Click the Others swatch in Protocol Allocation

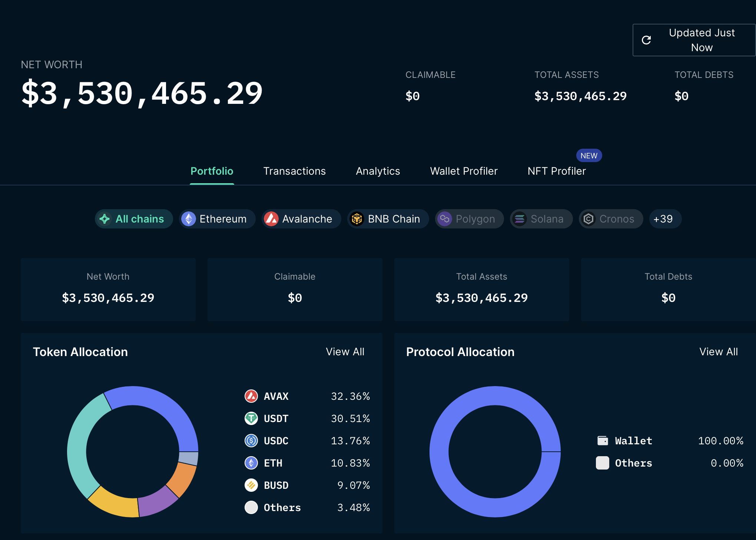(603, 463)
